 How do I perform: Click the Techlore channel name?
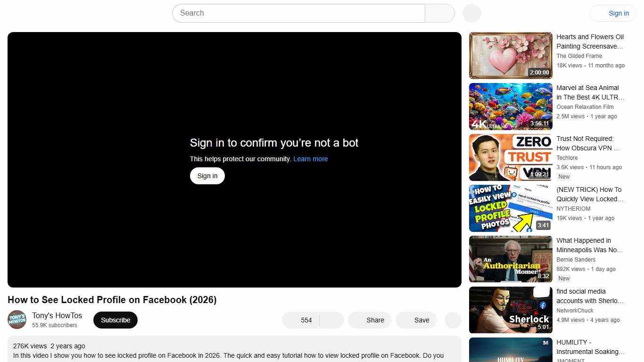(567, 158)
